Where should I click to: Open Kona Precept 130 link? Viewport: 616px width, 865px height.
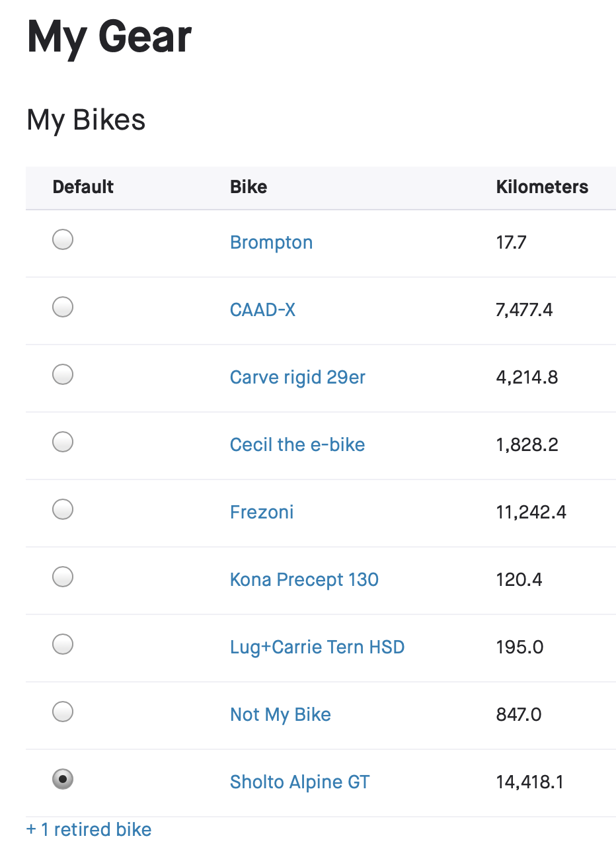point(304,579)
